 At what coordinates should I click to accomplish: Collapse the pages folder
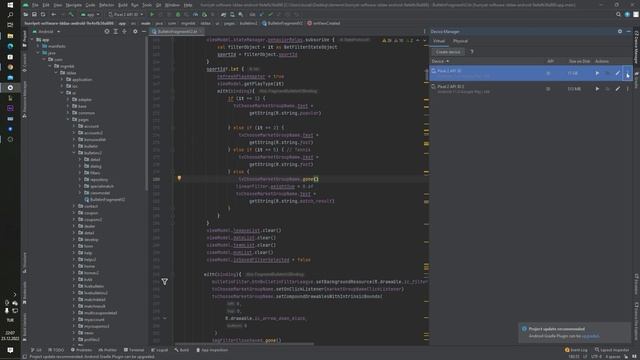pyautogui.click(x=68, y=120)
